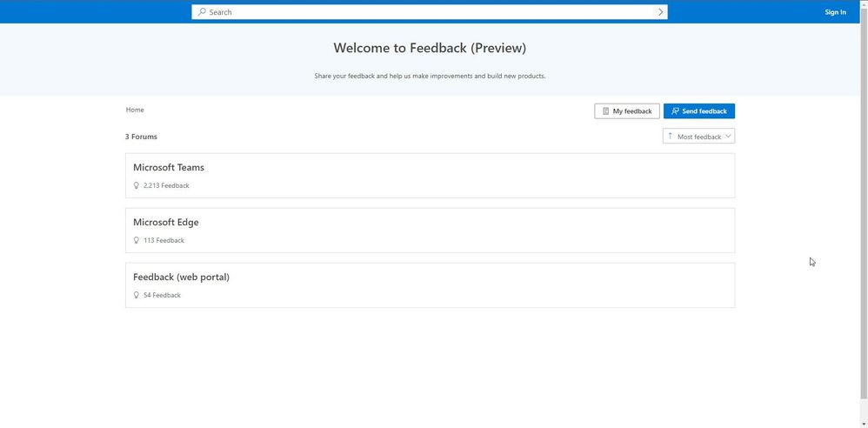Click the Welcome to Feedback (Preview) heading
Image resolution: width=868 pixels, height=428 pixels.
[430, 48]
